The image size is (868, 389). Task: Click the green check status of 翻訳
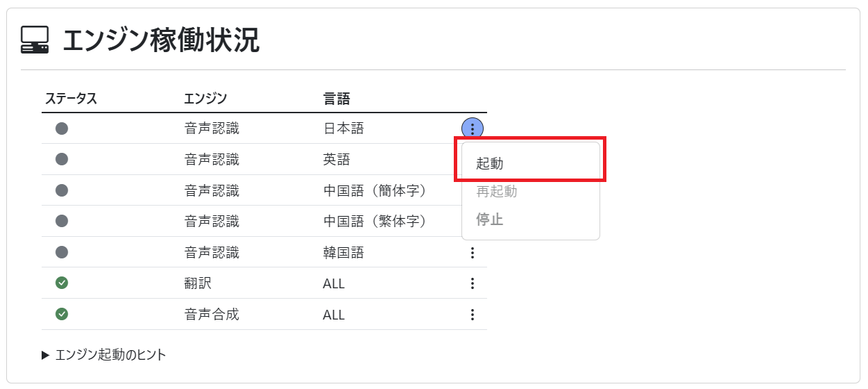coord(62,283)
